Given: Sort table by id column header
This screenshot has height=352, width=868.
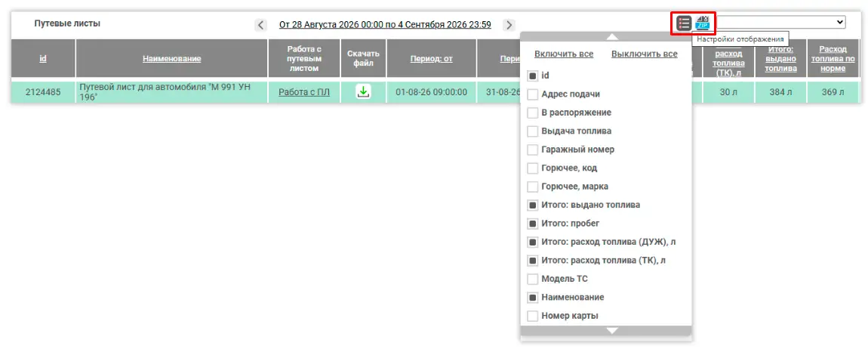Looking at the screenshot, I should [43, 58].
